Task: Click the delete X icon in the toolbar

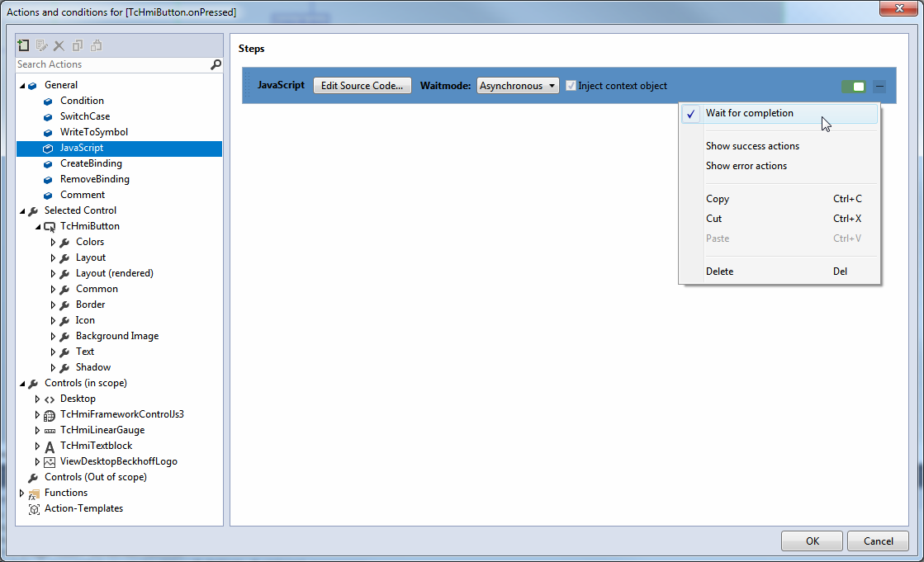Action: [59, 45]
